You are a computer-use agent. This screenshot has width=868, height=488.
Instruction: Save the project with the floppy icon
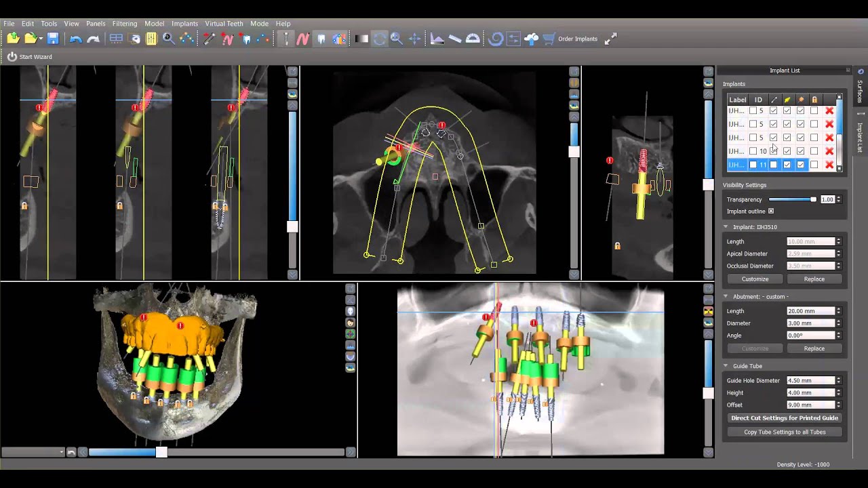click(53, 39)
